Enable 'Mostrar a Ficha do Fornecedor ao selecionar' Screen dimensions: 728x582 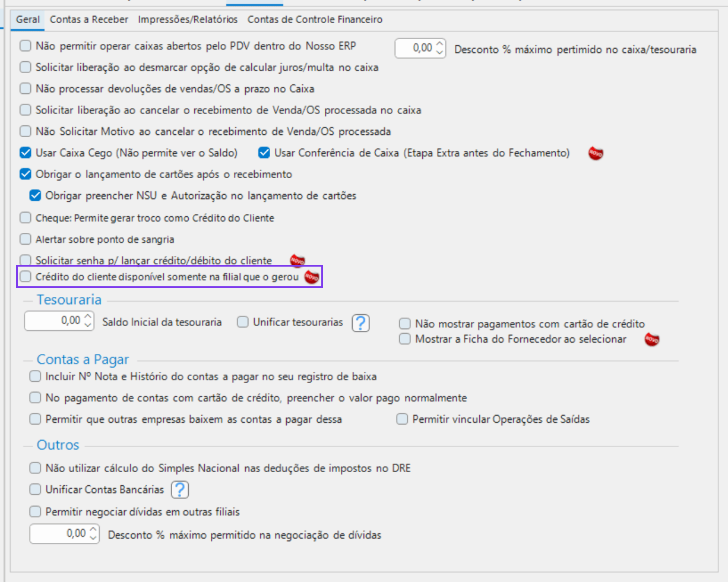pyautogui.click(x=405, y=339)
